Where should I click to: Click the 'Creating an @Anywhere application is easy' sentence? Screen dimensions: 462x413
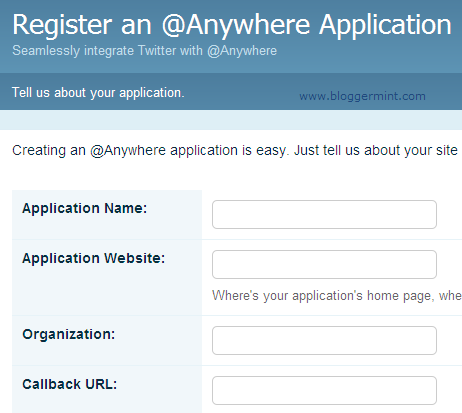click(149, 151)
